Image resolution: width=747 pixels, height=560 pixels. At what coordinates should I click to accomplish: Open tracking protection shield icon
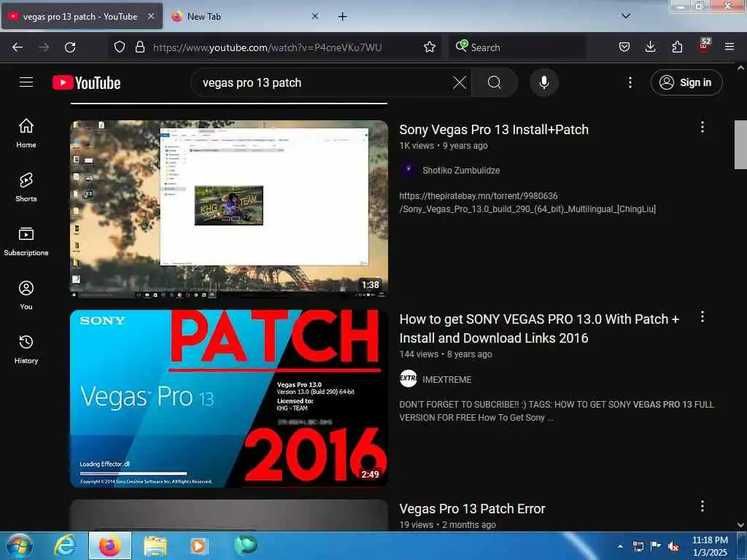click(x=120, y=47)
